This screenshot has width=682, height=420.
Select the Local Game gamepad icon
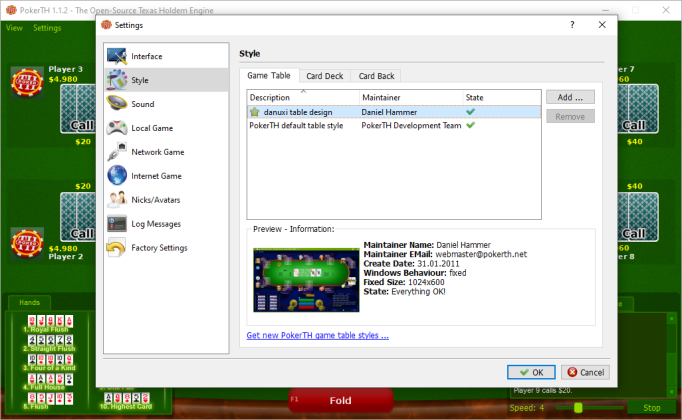click(117, 128)
